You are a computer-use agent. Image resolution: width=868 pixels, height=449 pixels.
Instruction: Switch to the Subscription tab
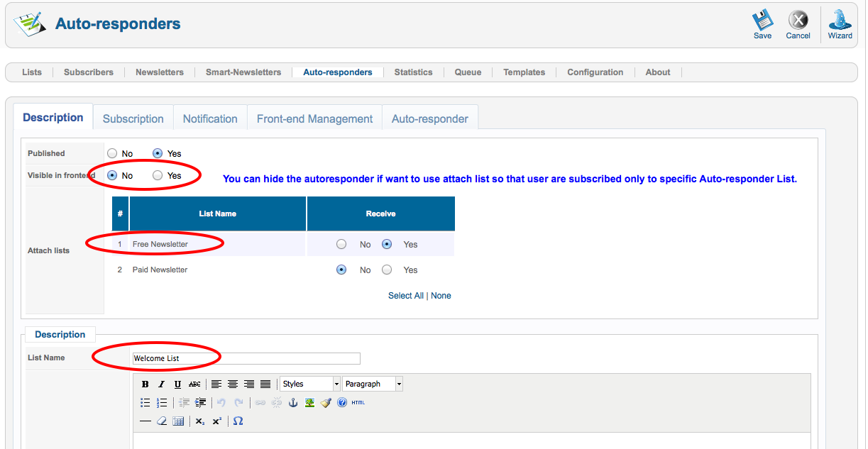[x=133, y=118]
